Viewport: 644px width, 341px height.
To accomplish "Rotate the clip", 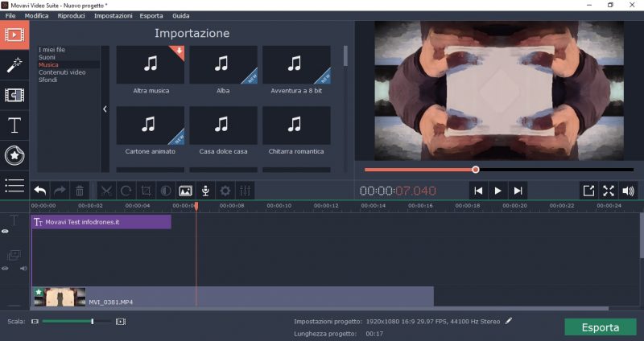I will click(126, 191).
